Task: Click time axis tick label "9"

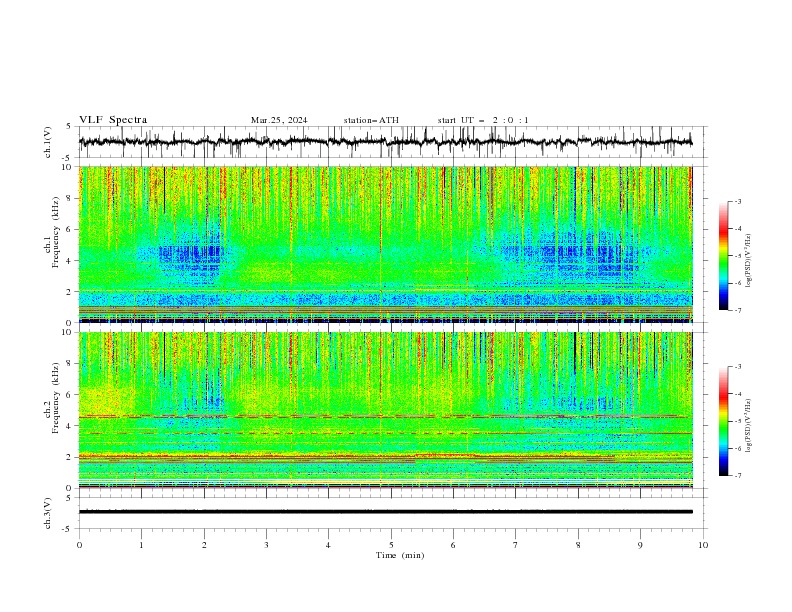Action: click(x=640, y=545)
